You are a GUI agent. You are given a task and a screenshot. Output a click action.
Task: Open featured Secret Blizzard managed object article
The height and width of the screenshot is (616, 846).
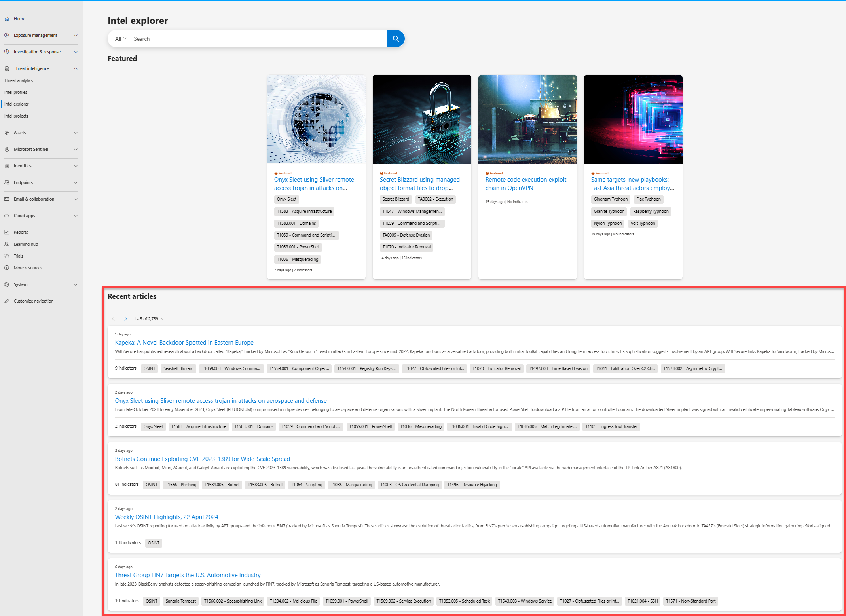(x=420, y=184)
